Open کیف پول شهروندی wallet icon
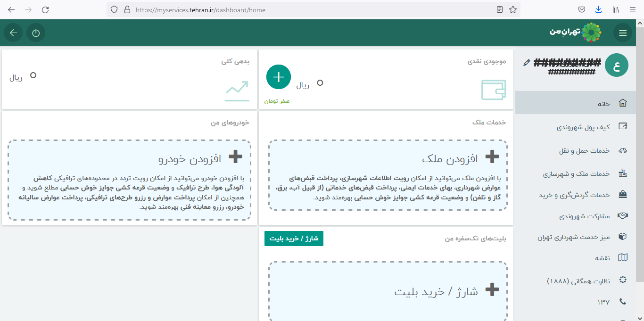 click(622, 126)
